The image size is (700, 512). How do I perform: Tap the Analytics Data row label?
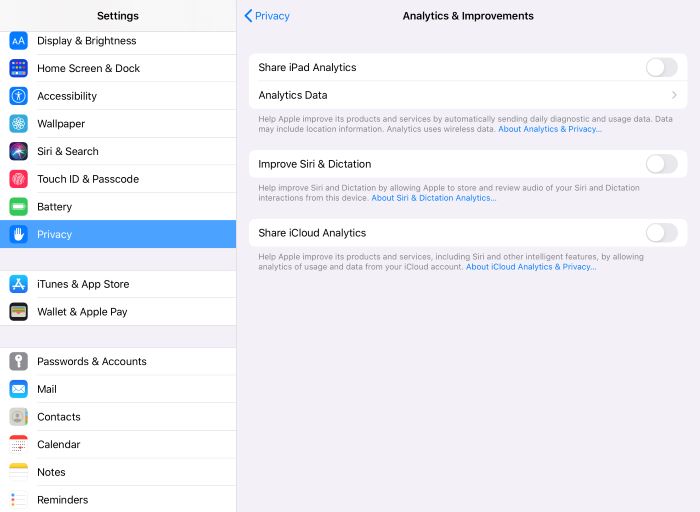[293, 95]
